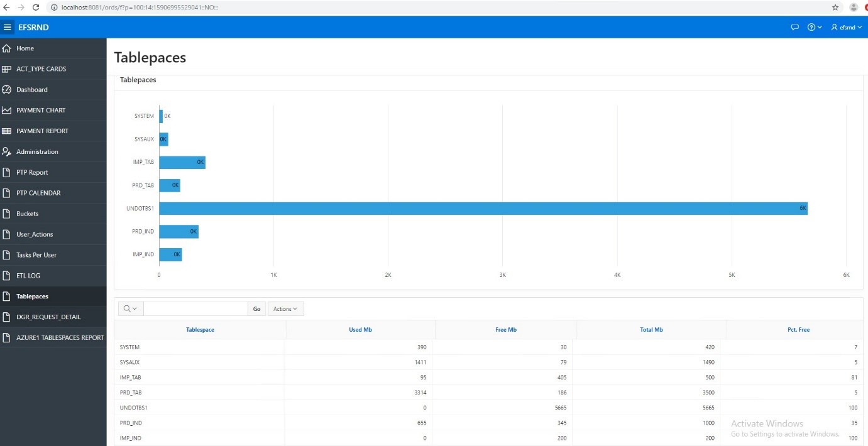Open PTP CALENDAR from sidebar
This screenshot has width=868, height=446.
pyautogui.click(x=38, y=193)
